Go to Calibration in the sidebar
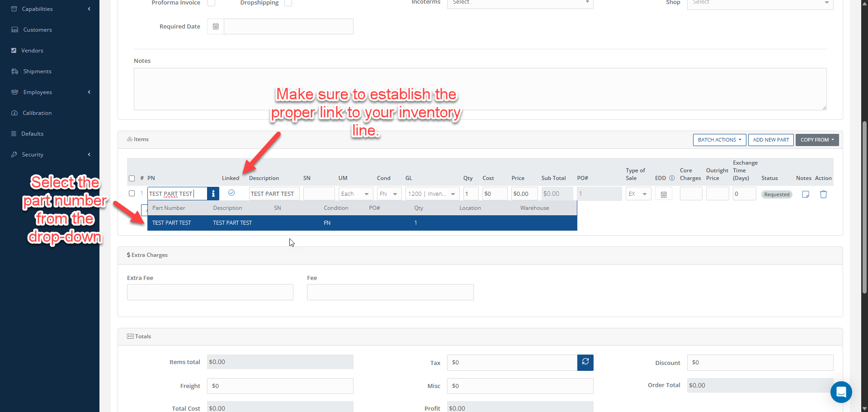868x412 pixels. coord(37,113)
